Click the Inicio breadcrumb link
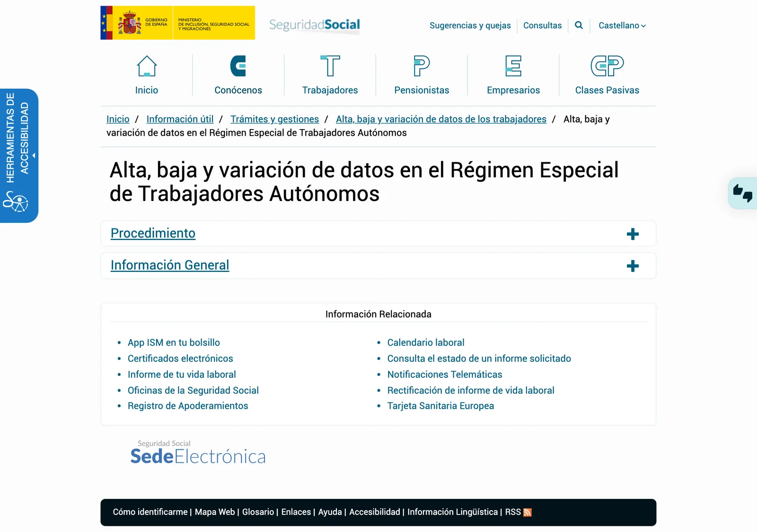Viewport: 757px width, 532px height. tap(118, 119)
